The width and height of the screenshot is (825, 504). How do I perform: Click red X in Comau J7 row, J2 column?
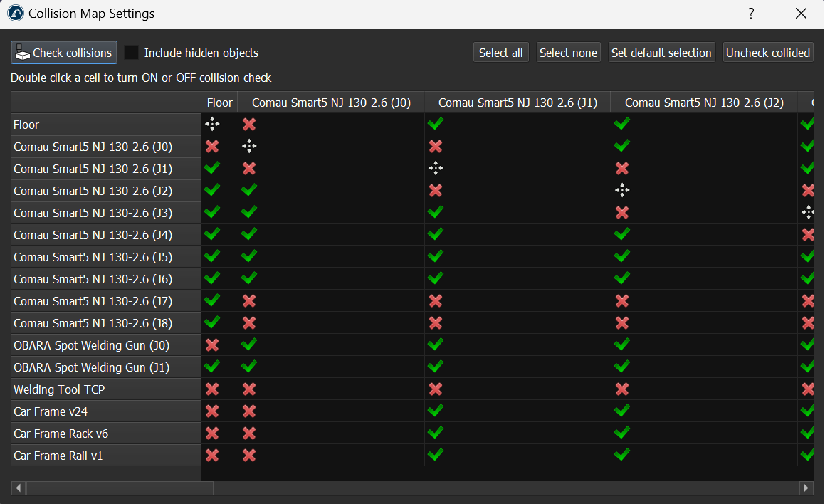(x=622, y=301)
